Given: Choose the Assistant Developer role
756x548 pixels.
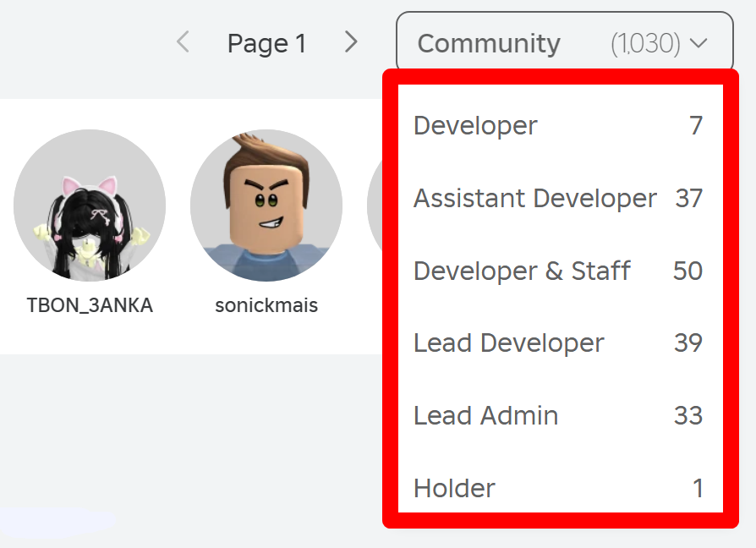Looking at the screenshot, I should (561, 198).
